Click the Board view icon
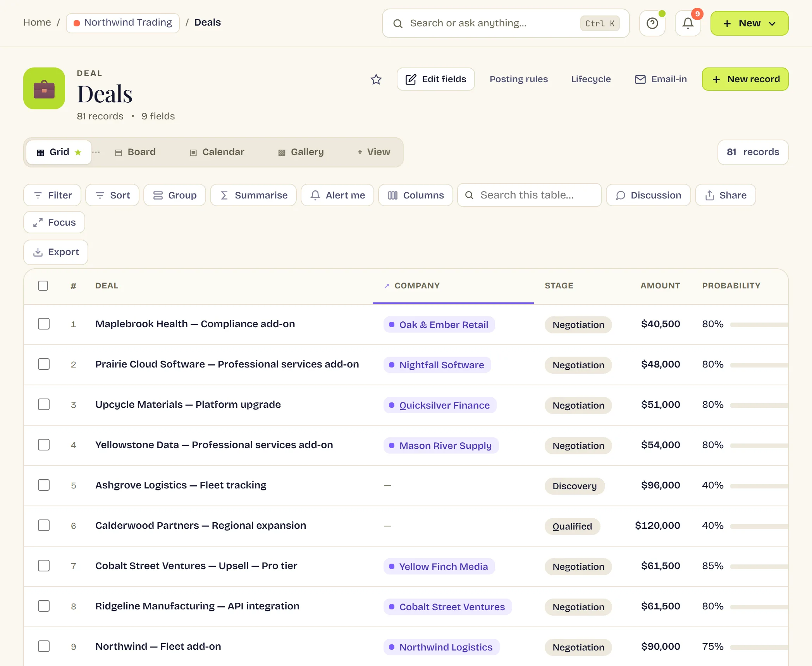The height and width of the screenshot is (666, 812). tap(119, 152)
